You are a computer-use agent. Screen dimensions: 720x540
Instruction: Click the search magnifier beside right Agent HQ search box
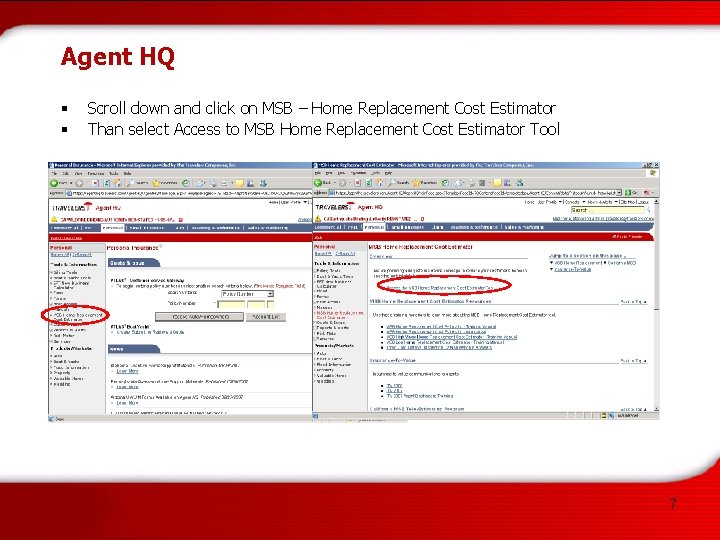pos(649,210)
